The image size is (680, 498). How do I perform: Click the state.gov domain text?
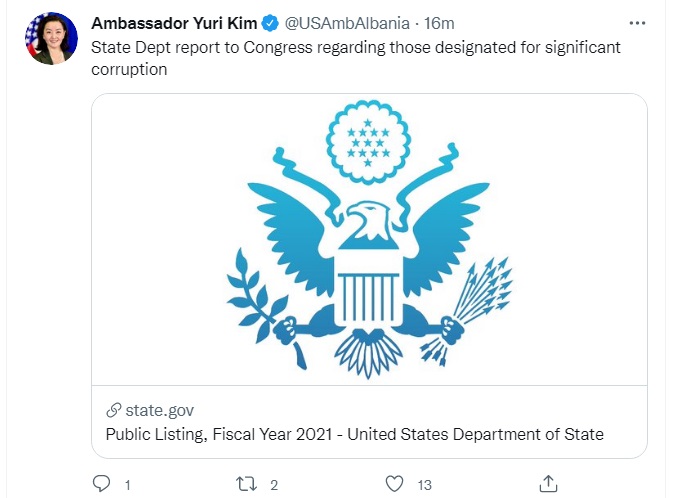click(x=160, y=410)
